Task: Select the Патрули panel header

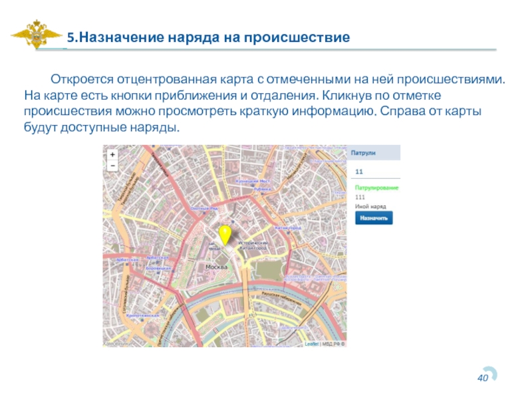Action: click(x=374, y=152)
